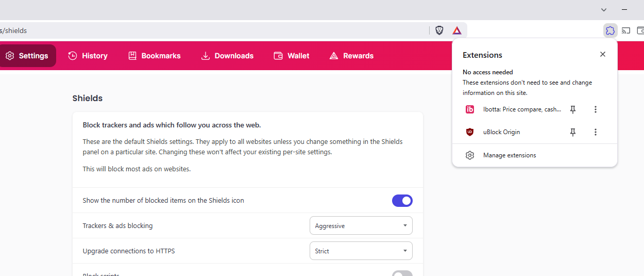Open more options for uBlock Origin
This screenshot has width=644, height=276.
tap(596, 132)
